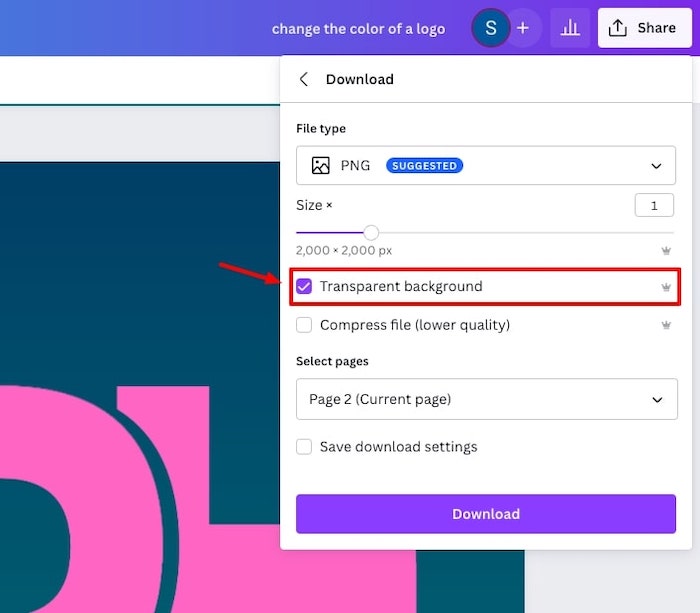Enable Compress file (lower quality) checkbox

click(x=304, y=325)
